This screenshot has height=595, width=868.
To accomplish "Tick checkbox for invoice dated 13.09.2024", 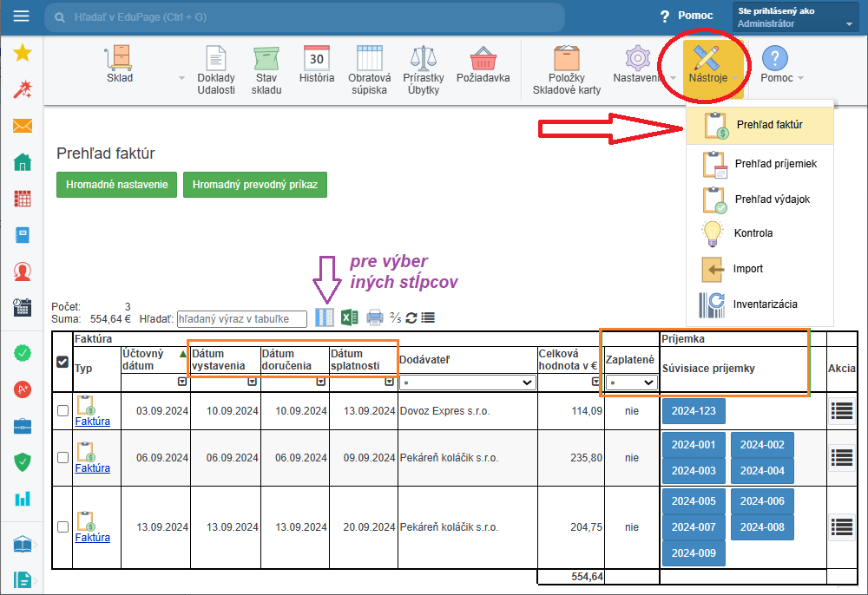I will coord(62,526).
